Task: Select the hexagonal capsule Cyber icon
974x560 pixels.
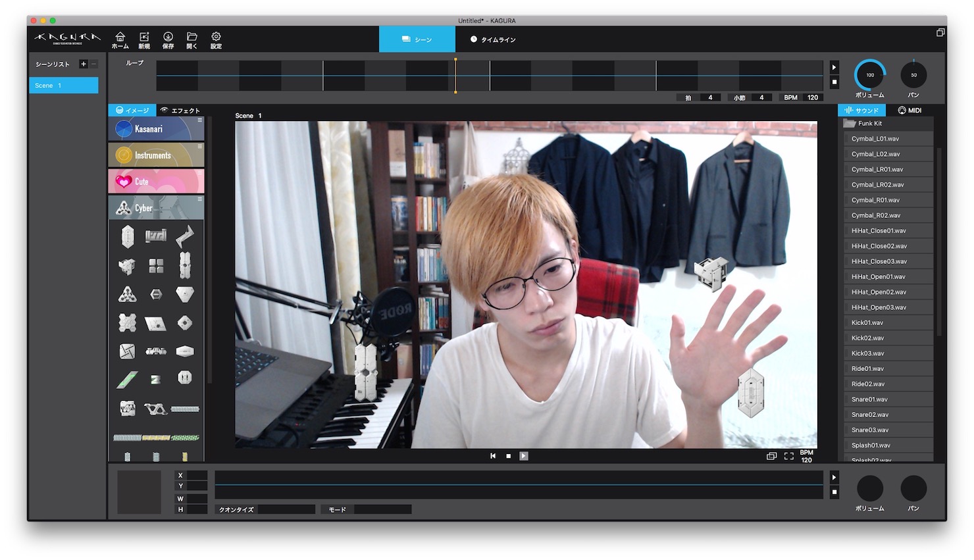Action: [128, 236]
